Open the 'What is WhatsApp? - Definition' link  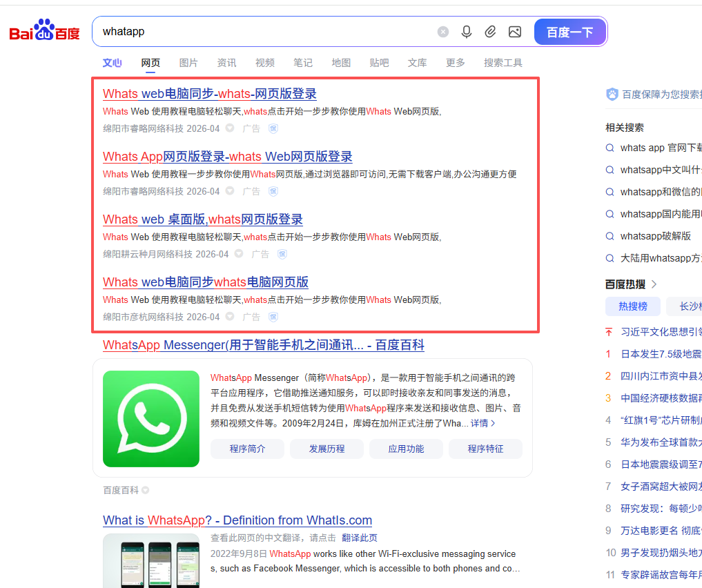[237, 520]
